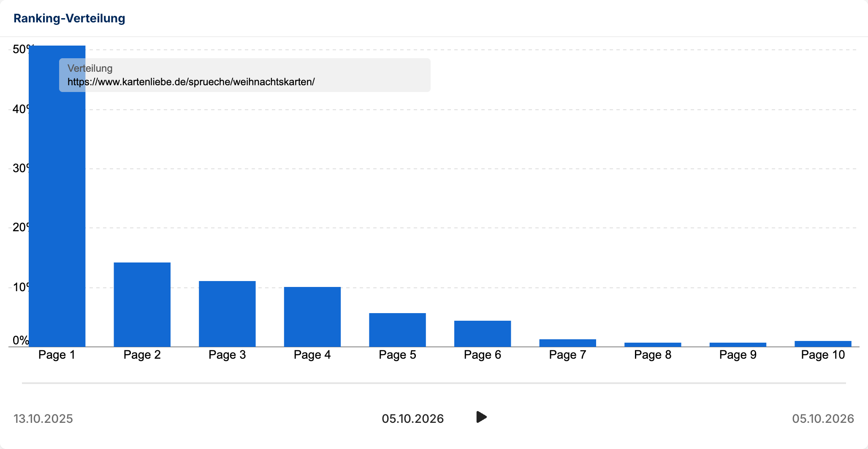Click the Page 4 axis label

point(312,355)
